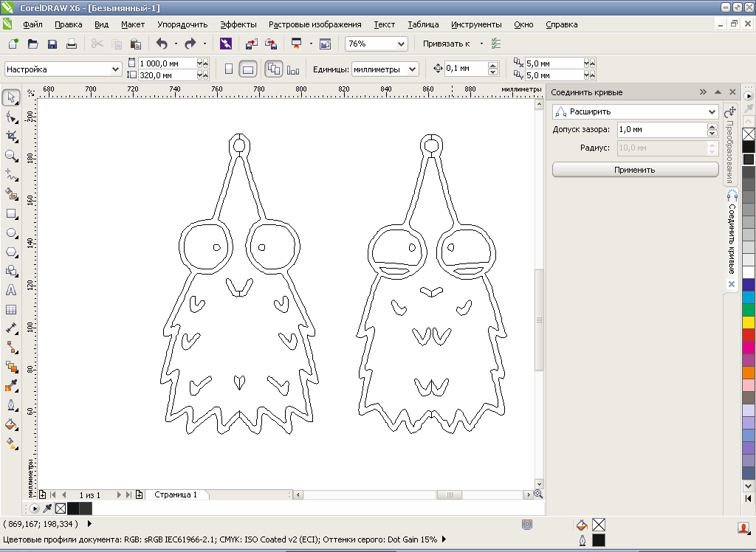This screenshot has width=756, height=552.
Task: Select the Text tool
Action: pos(11,290)
